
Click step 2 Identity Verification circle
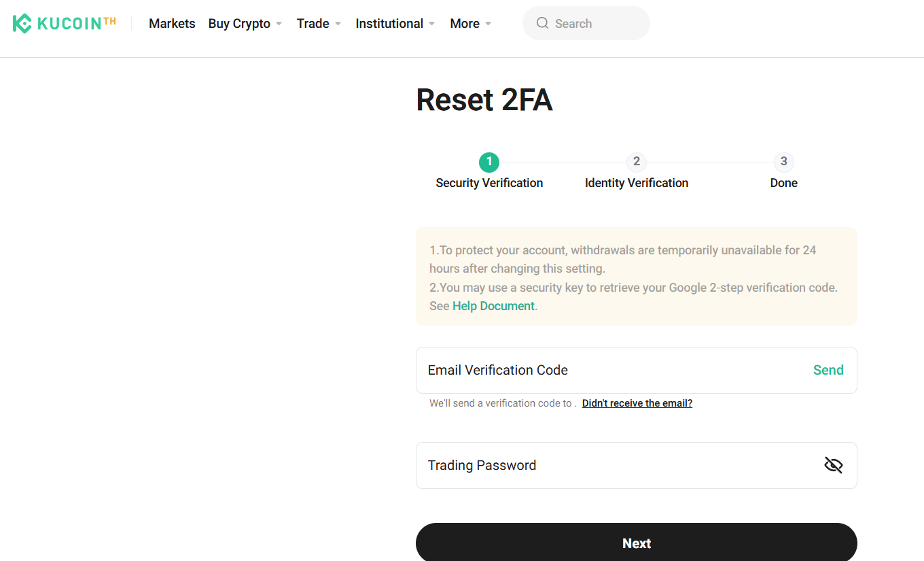pos(637,162)
